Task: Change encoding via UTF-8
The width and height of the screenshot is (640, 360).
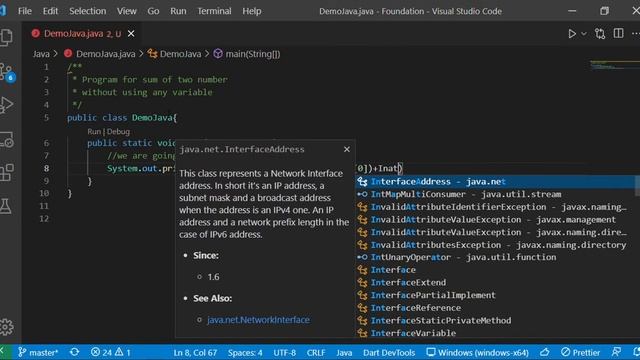Action: (284, 352)
